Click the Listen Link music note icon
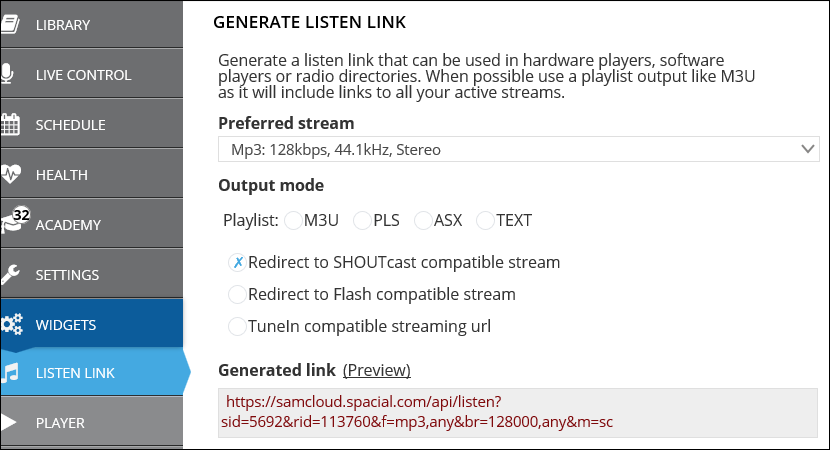The image size is (830, 450). click(x=10, y=373)
